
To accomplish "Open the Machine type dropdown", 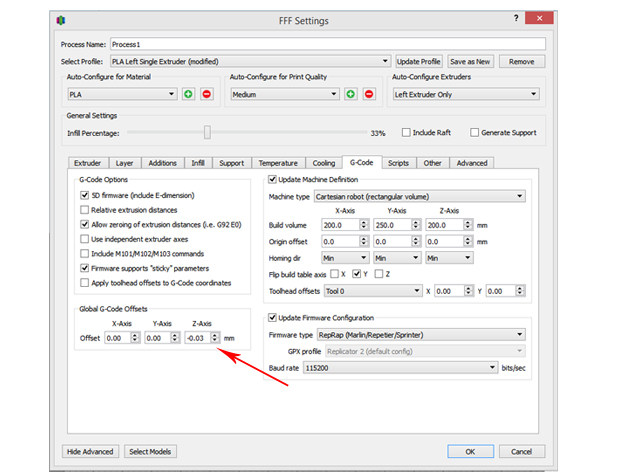I will coord(419,197).
